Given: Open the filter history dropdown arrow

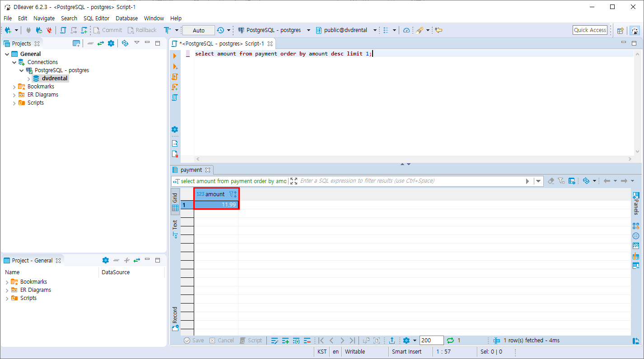Looking at the screenshot, I should 538,181.
